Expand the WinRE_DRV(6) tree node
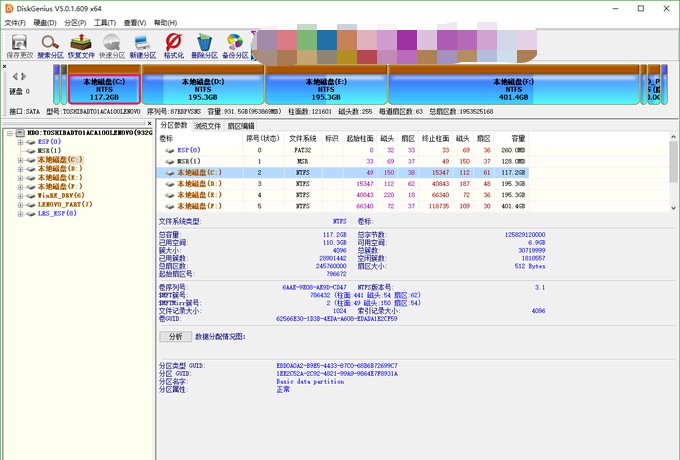Screen dimensions: 680x460 click(x=20, y=196)
